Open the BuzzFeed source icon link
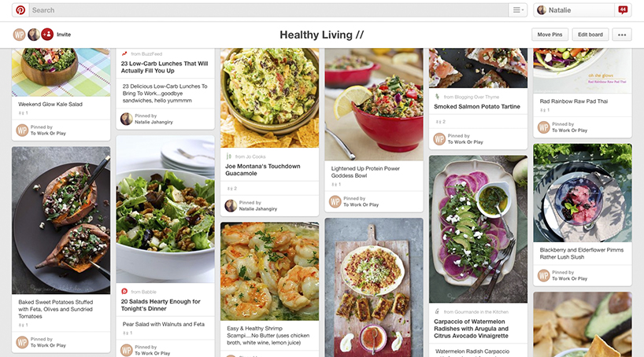Image resolution: width=644 pixels, height=357 pixels. (x=124, y=53)
